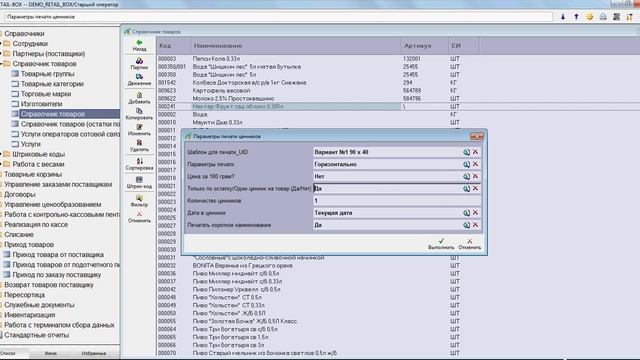Open Приход по заказу поставщику
The width and height of the screenshot is (640, 360).
point(57,275)
